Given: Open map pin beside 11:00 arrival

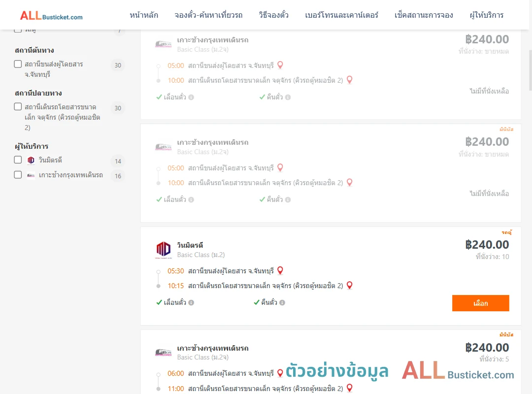Looking at the screenshot, I should (349, 388).
